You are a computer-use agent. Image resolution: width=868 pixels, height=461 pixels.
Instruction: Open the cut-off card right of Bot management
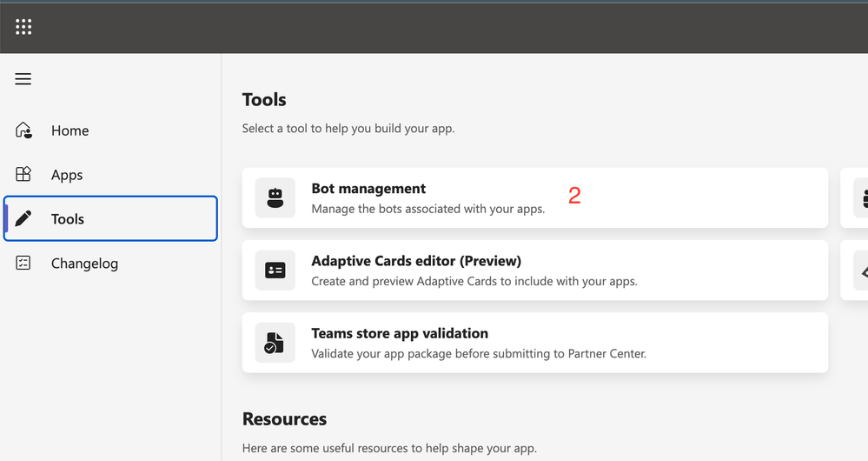tap(855, 198)
